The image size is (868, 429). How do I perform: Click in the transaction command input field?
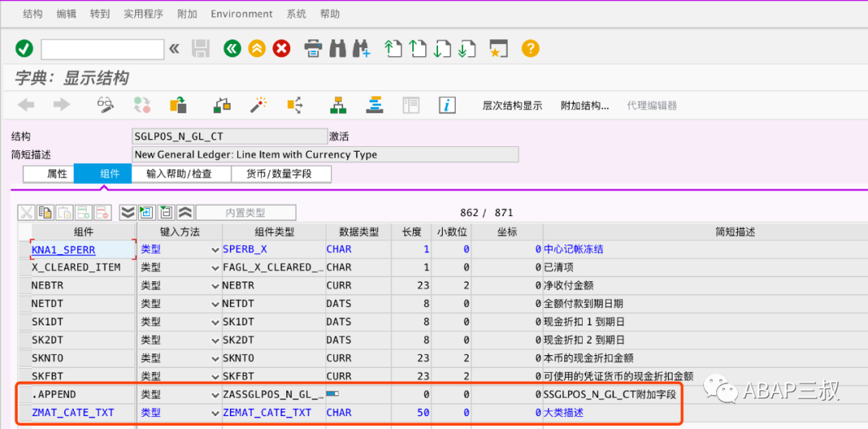click(102, 49)
